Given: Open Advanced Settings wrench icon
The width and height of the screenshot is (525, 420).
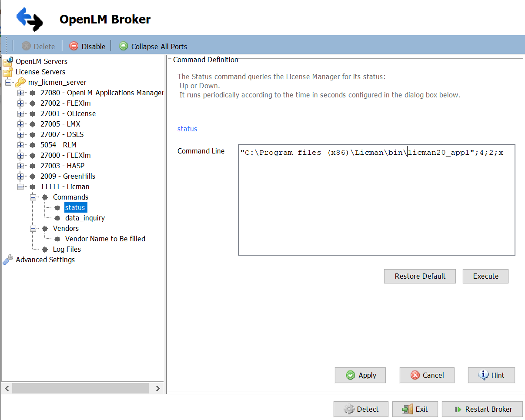Looking at the screenshot, I should coord(8,260).
